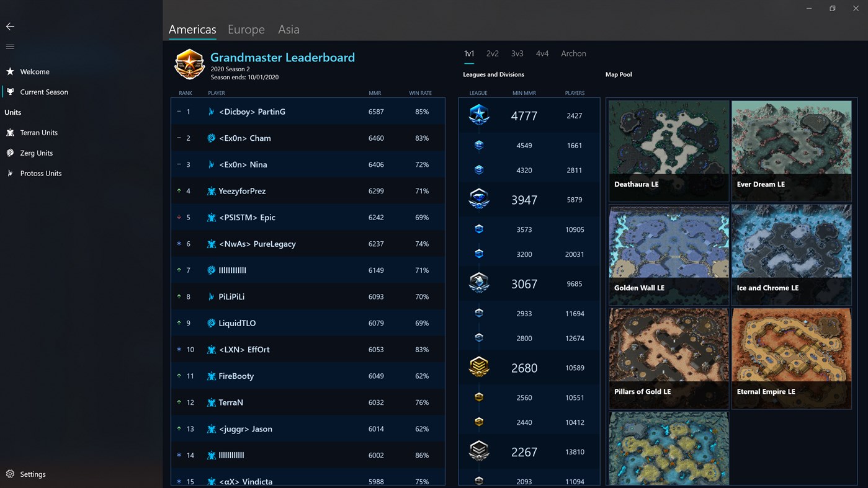This screenshot has height=488, width=868.
Task: Switch to the Archon mode tab
Action: point(573,53)
